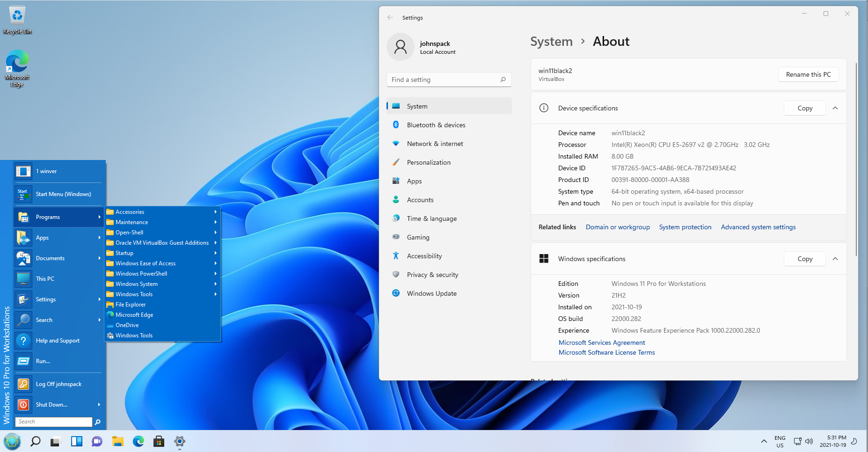Open Microsoft Edge desktop shortcut
Screen dimensions: 868x452
point(17,68)
